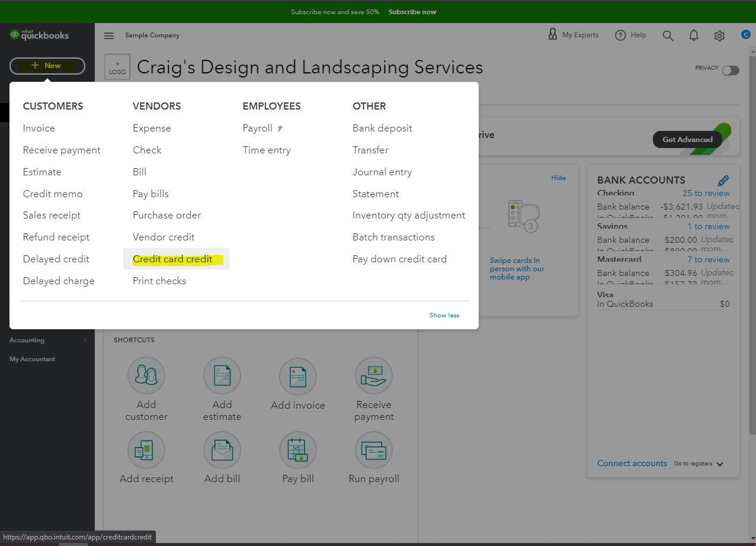
Task: Select the Add customer shortcut icon
Action: 146,375
